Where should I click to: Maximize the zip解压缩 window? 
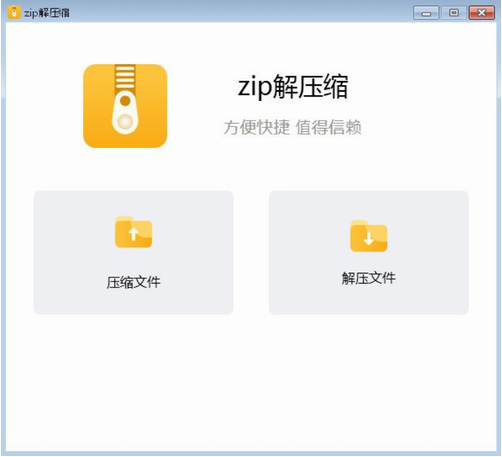tap(454, 13)
